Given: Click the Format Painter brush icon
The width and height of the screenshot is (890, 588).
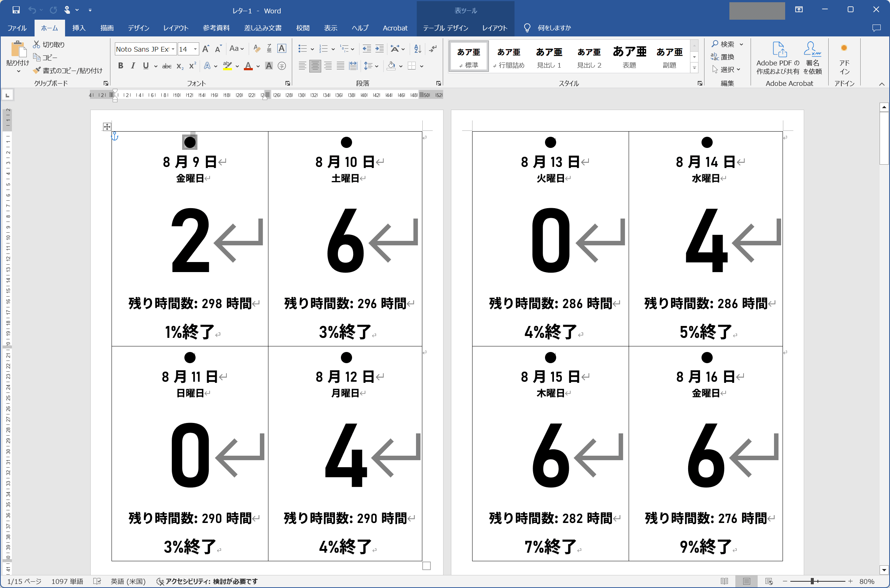Looking at the screenshot, I should pyautogui.click(x=36, y=71).
